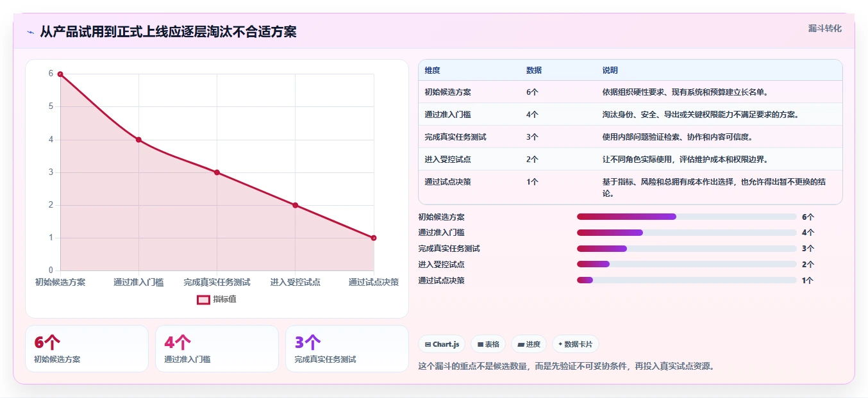The height and width of the screenshot is (398, 868).
Task: Click table cell 通过试点决策
Action: [x=447, y=182]
